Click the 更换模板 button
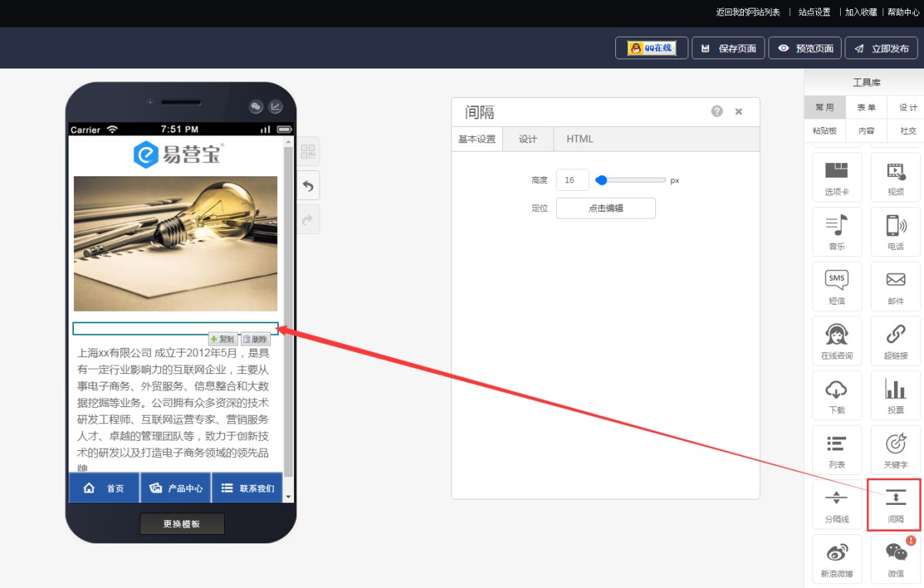Viewport: 924px width, 588px height. tap(182, 523)
